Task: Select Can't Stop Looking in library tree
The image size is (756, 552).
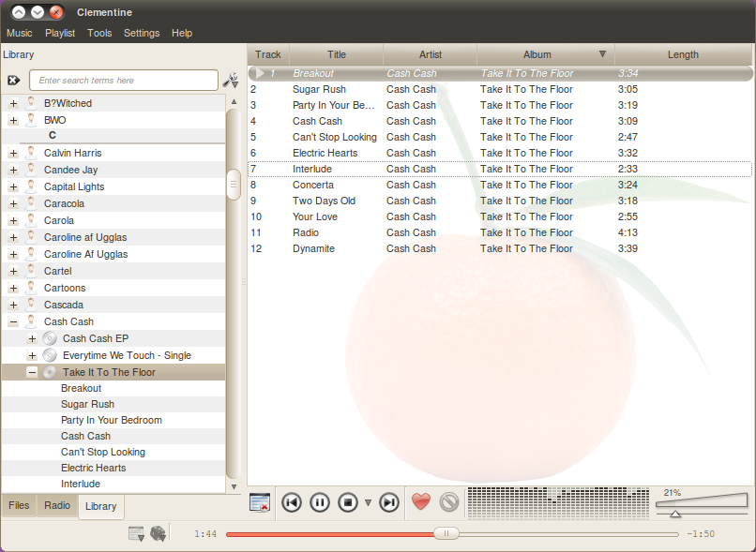Action: (102, 452)
